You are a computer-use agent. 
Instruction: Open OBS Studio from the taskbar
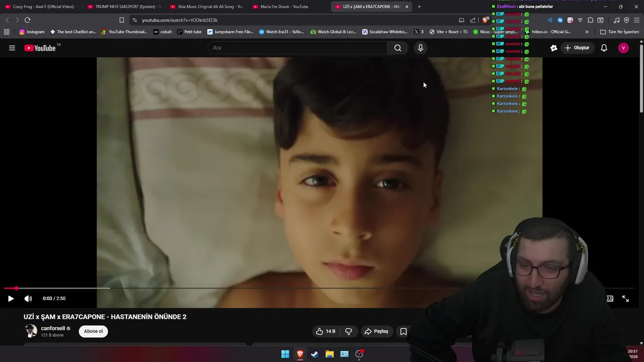pyautogui.click(x=359, y=354)
